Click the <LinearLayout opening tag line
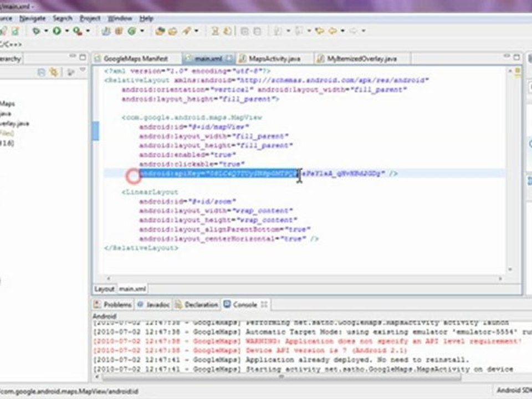The height and width of the screenshot is (399, 532). click(x=150, y=192)
